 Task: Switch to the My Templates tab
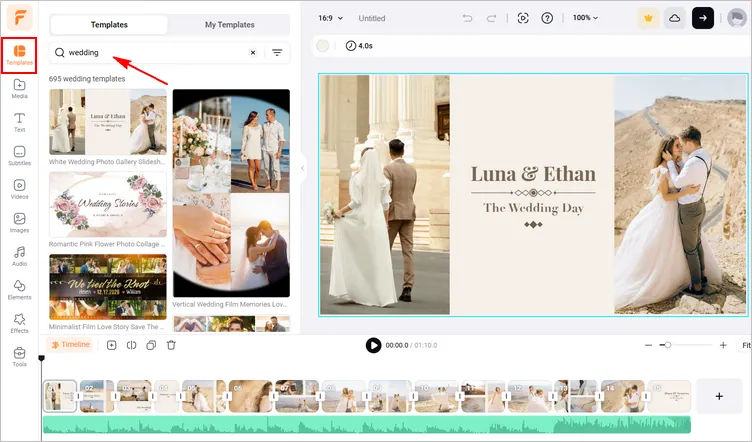coord(230,25)
